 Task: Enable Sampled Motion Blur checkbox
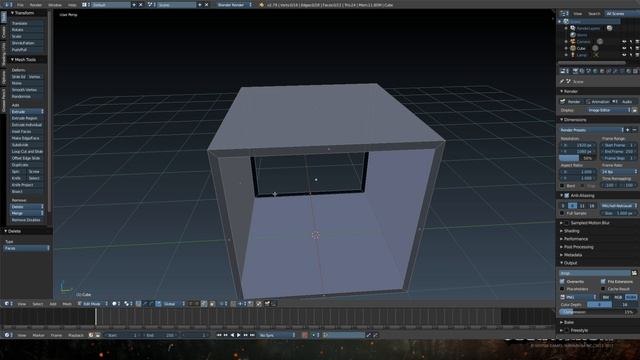[567, 223]
